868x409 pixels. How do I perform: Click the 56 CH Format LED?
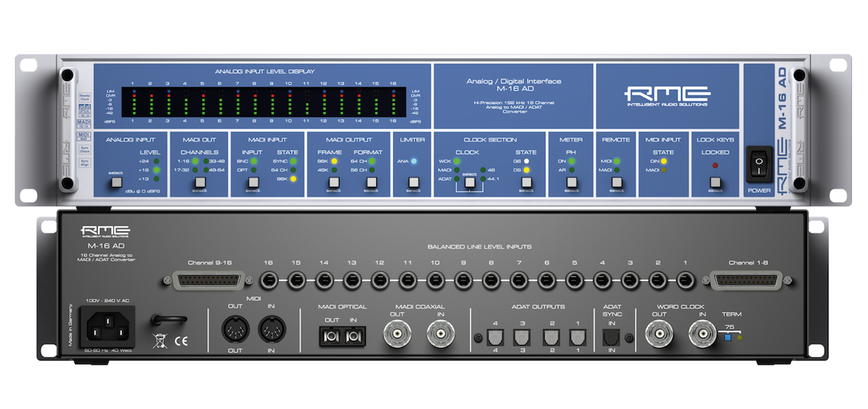point(372,170)
